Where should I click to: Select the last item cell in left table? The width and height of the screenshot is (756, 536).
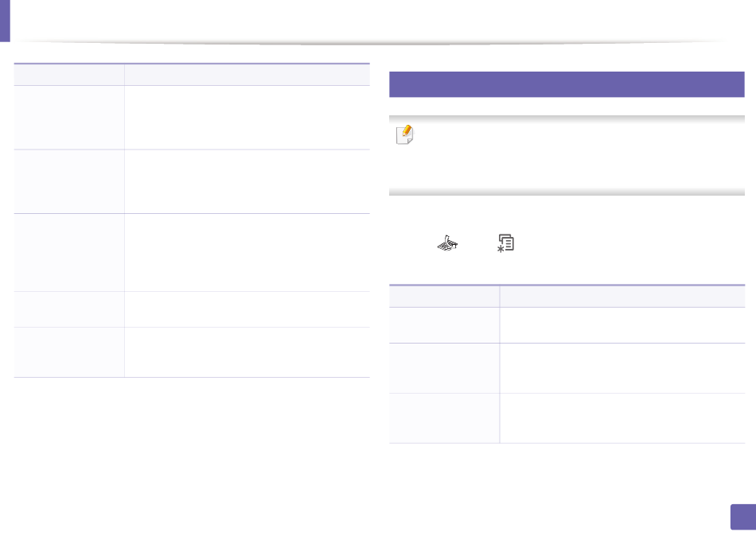click(x=69, y=352)
